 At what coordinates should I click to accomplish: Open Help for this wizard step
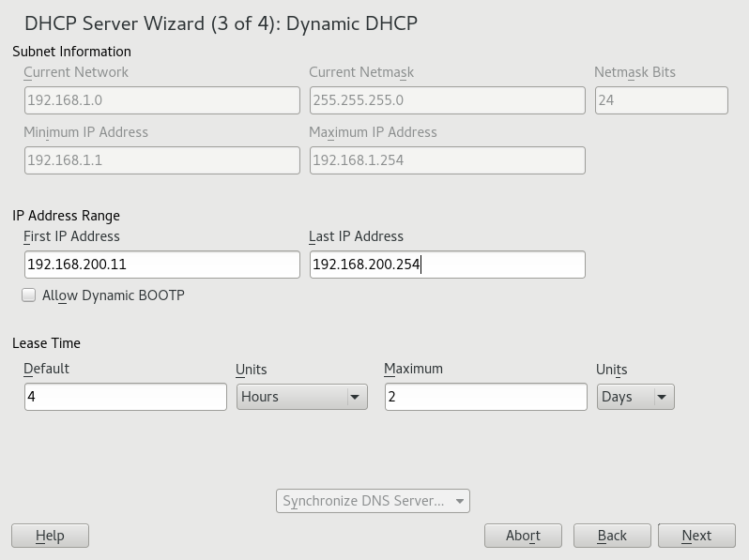tap(50, 536)
